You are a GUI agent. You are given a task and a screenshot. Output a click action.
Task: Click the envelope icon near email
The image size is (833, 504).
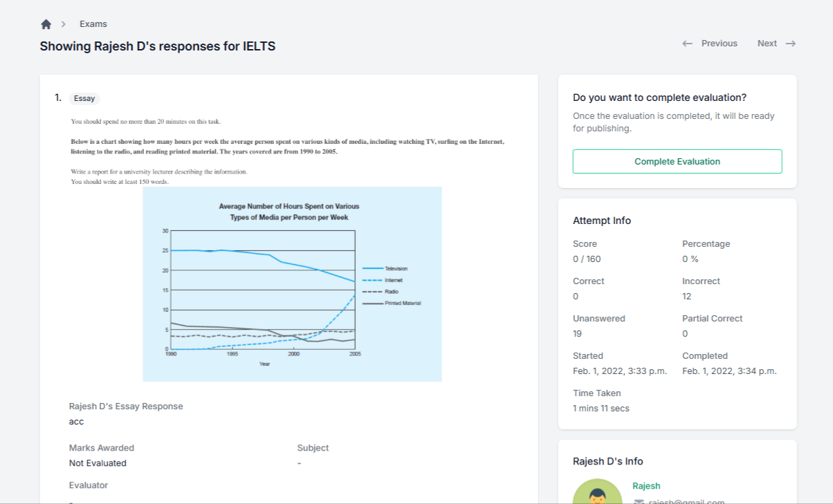tap(639, 502)
